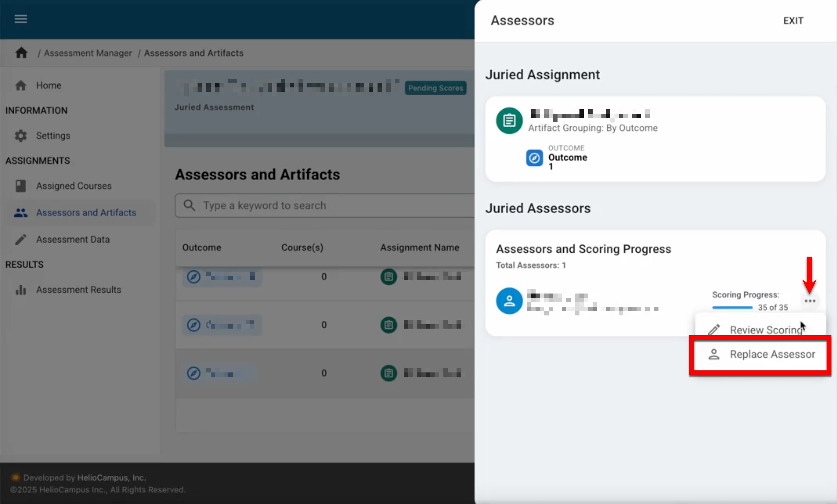Click EXIT to close Assessors panel
Image resolution: width=837 pixels, height=504 pixels.
coord(793,21)
